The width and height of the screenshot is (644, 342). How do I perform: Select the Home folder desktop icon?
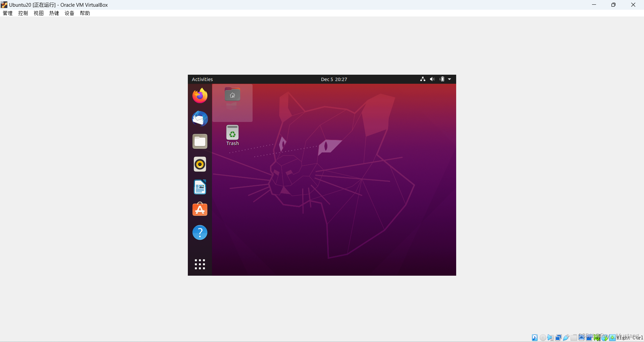point(232,95)
